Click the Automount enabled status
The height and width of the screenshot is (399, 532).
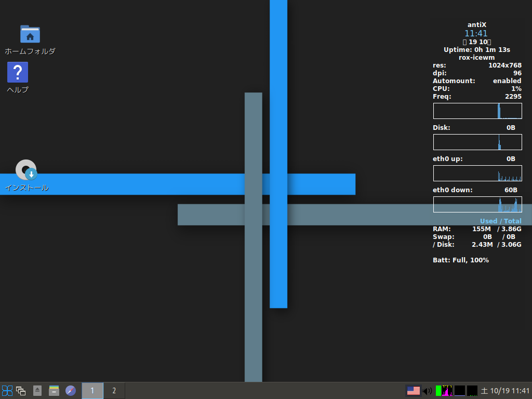[507, 81]
